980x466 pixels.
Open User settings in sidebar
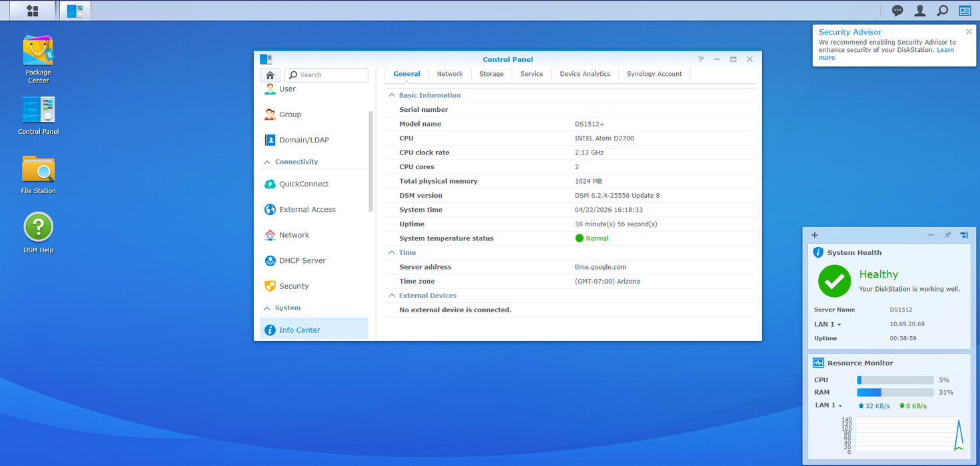tap(314, 89)
